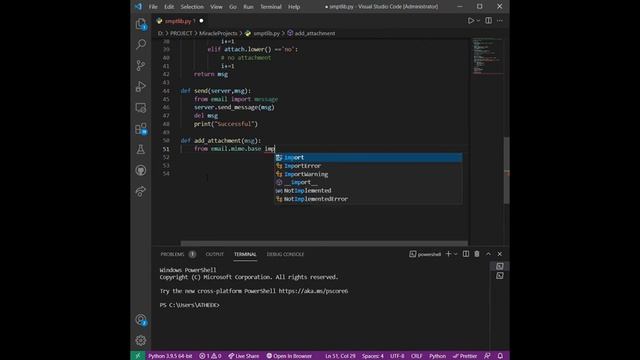This screenshot has width=640, height=360.
Task: Open the Terminal menu
Action: pyautogui.click(x=271, y=7)
